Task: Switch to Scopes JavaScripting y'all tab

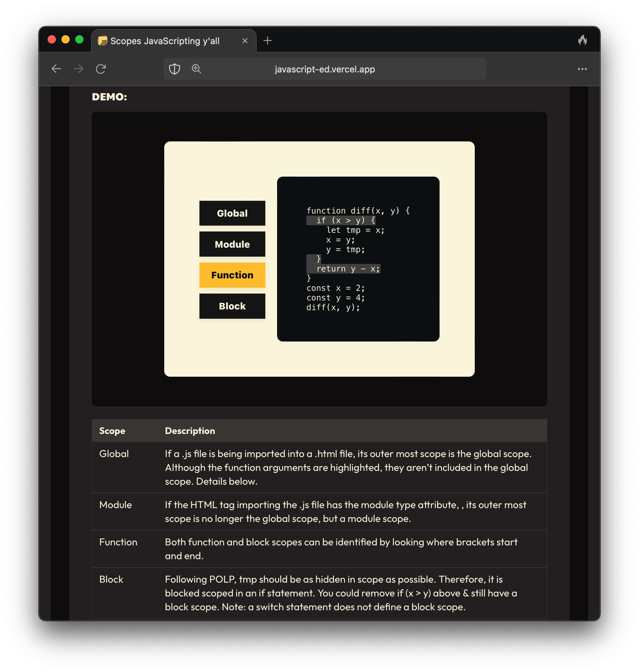Action: (x=165, y=41)
